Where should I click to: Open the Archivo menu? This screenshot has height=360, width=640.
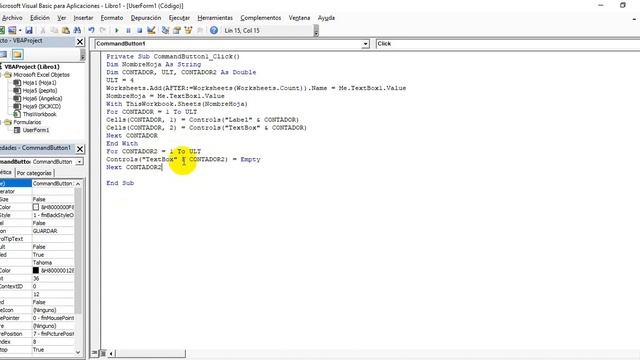tap(12, 18)
